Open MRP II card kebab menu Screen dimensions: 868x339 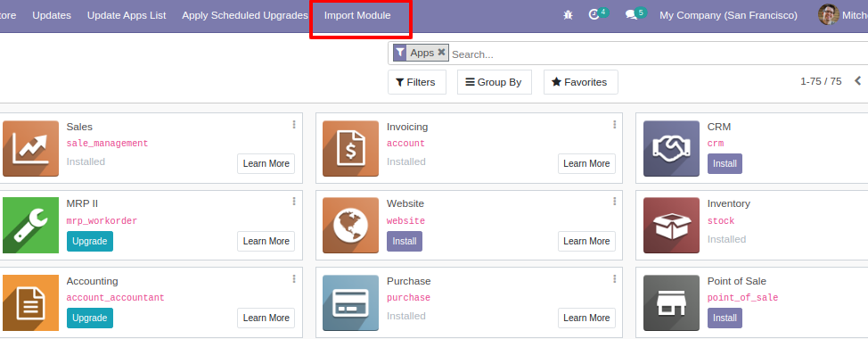click(294, 201)
